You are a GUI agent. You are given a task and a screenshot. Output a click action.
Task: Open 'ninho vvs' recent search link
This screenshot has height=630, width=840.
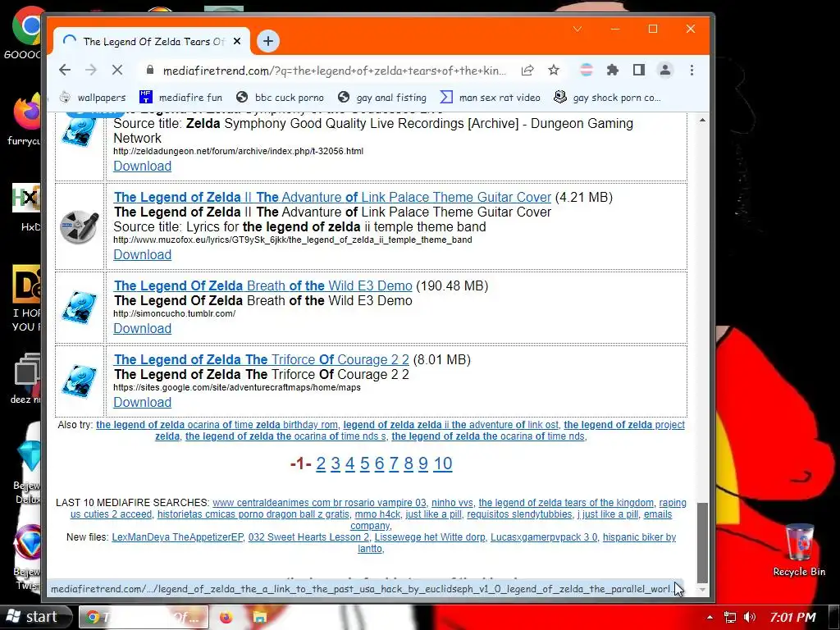tap(452, 503)
